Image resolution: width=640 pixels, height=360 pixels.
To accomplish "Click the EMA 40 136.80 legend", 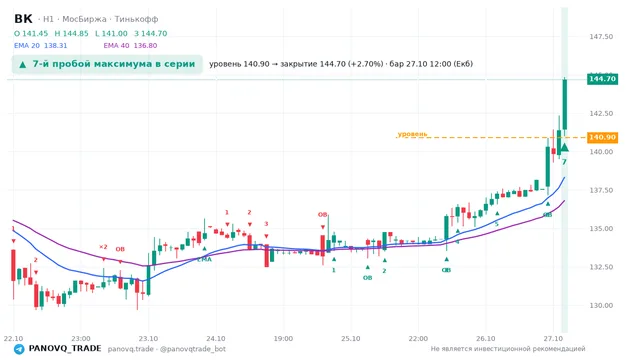I will pos(130,46).
